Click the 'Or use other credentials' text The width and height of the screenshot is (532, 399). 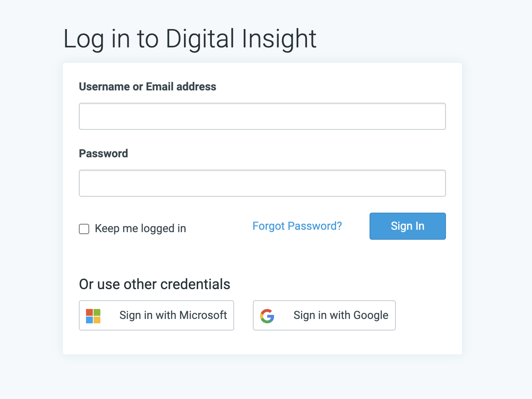tap(155, 284)
